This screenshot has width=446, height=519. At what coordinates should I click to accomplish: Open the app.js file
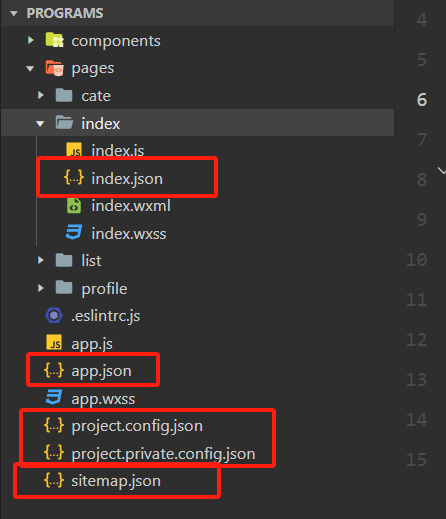click(x=92, y=344)
